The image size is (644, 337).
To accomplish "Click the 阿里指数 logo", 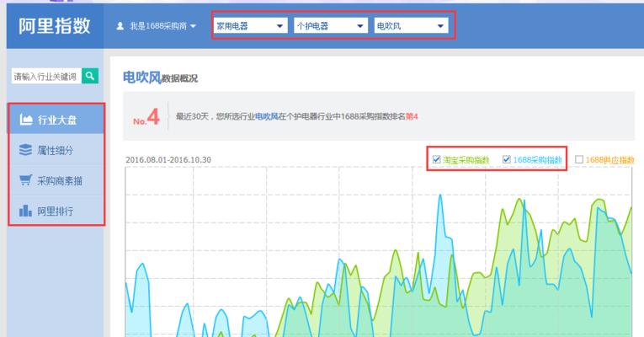I will pos(54,26).
